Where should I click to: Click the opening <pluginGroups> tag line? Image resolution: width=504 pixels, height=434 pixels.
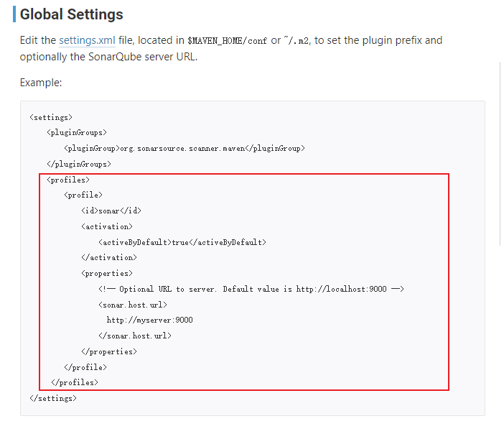(x=76, y=132)
